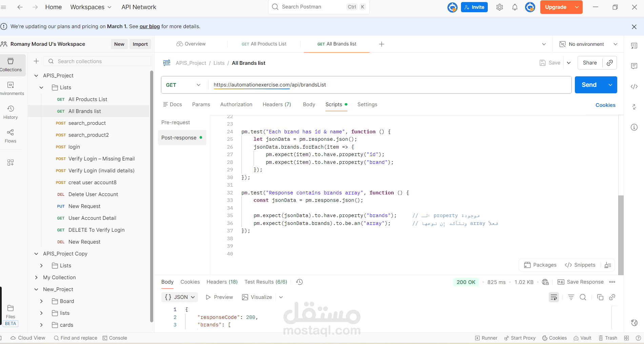Image resolution: width=644 pixels, height=344 pixels.
Task: Open the Runner in status bar
Action: (486, 338)
